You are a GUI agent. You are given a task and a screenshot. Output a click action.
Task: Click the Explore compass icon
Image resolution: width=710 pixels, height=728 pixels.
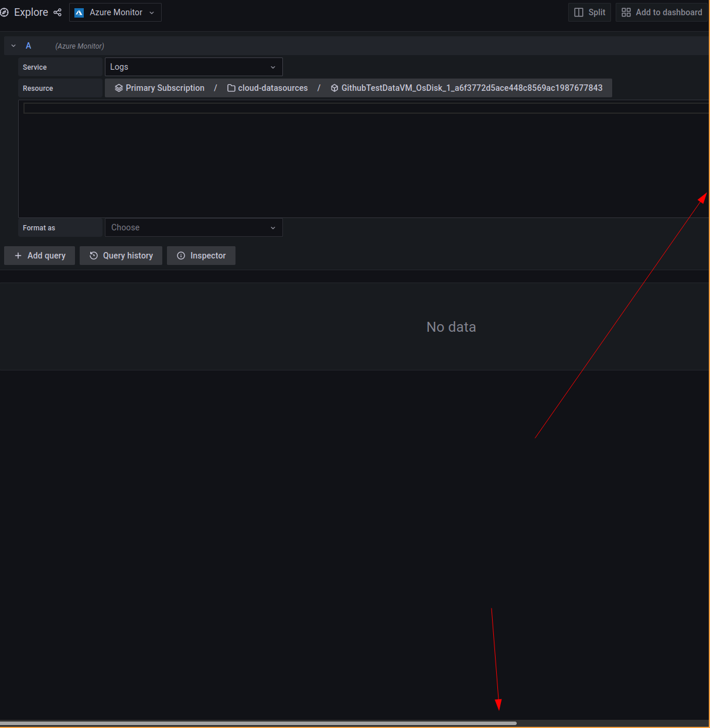pos(5,12)
